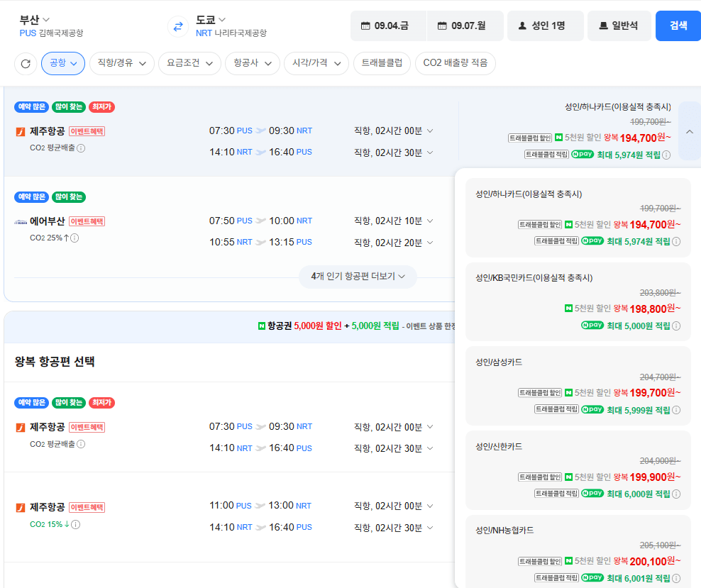
Task: Select 성인/신한카드 fare 199,900원
Action: (x=578, y=470)
